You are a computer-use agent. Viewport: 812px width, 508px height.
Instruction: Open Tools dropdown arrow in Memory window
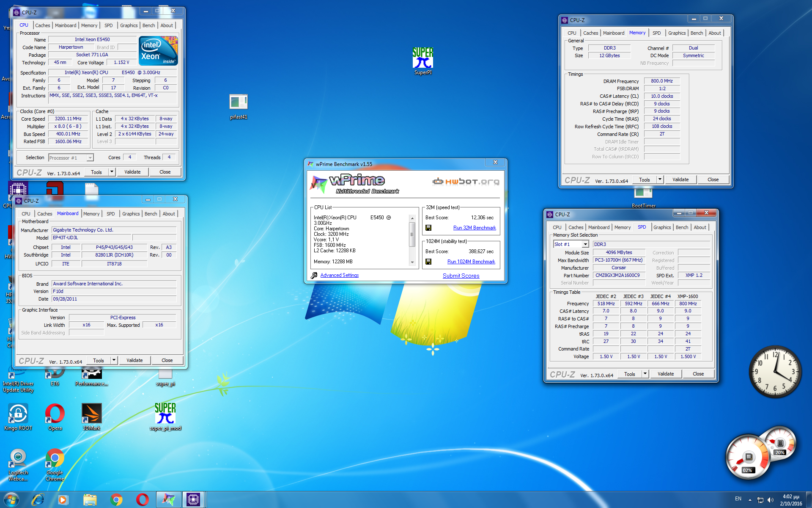pos(660,179)
